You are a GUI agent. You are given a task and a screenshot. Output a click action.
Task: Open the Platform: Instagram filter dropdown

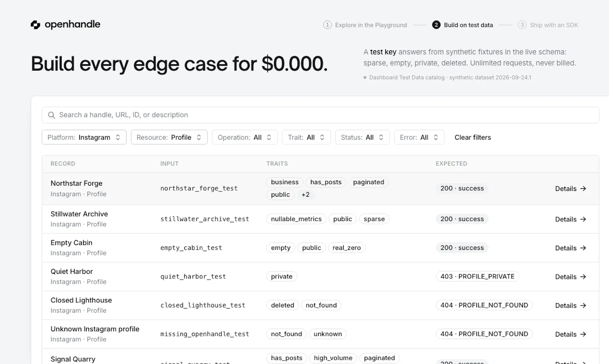point(84,137)
